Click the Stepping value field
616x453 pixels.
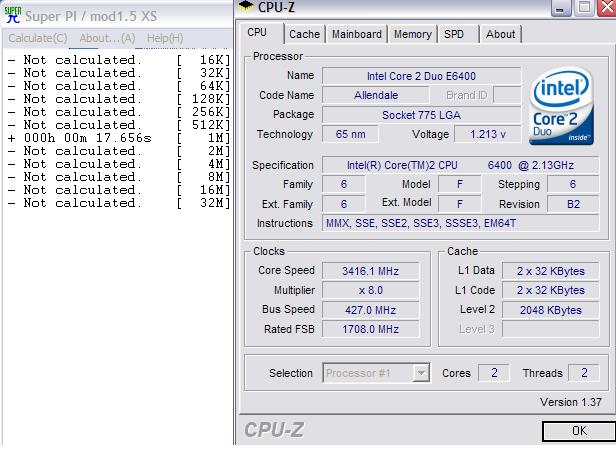pos(573,184)
